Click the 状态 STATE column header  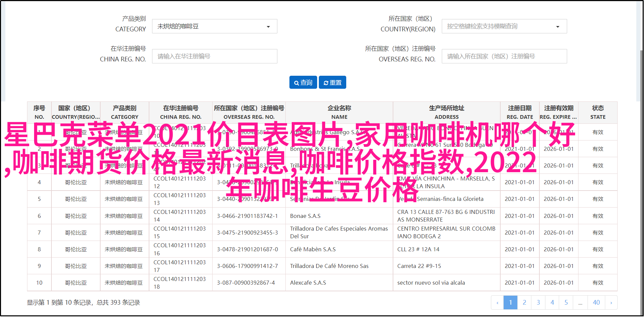(598, 112)
